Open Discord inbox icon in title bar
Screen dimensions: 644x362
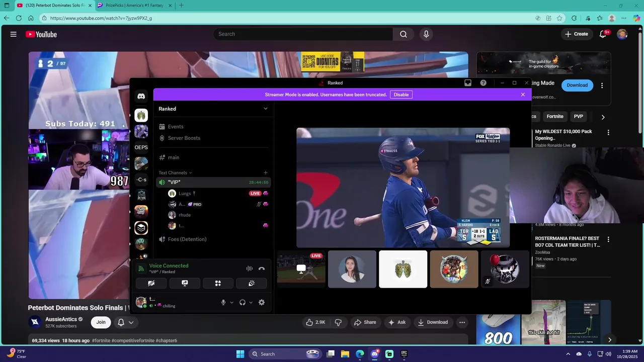[x=468, y=83]
